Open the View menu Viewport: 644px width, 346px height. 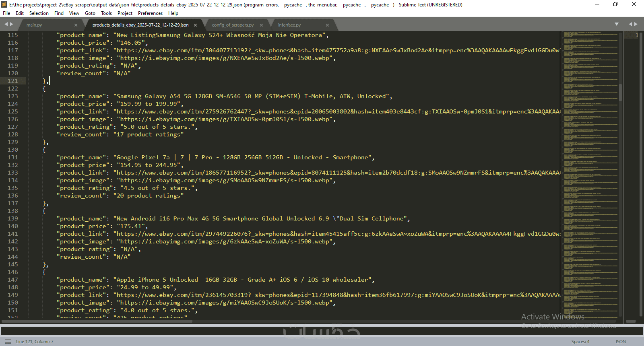click(x=74, y=13)
